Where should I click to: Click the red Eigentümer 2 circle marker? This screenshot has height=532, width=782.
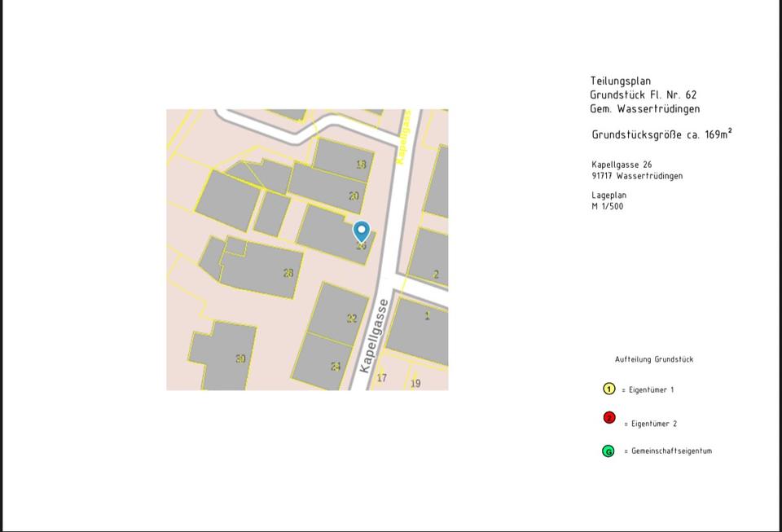[608, 418]
